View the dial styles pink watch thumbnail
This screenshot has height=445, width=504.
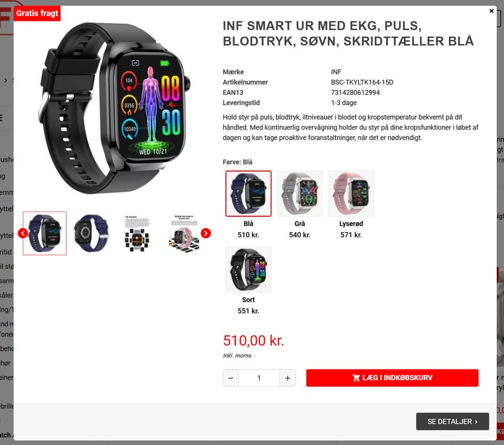point(184,234)
